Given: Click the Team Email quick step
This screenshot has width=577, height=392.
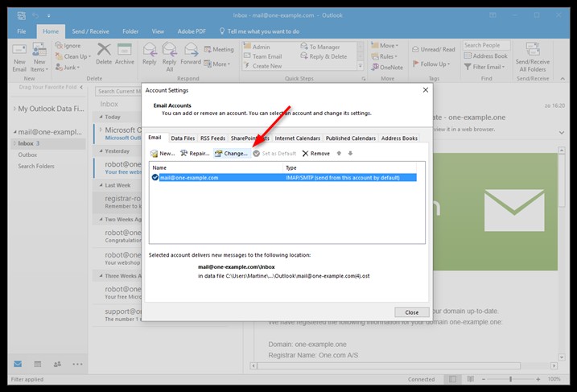Looking at the screenshot, I should [262, 56].
